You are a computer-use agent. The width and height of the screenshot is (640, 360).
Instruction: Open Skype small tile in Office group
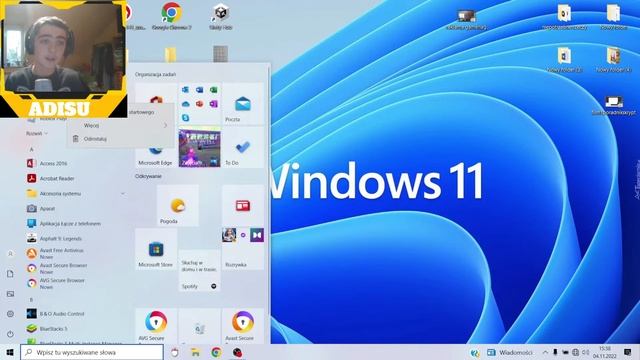pyautogui.click(x=185, y=118)
